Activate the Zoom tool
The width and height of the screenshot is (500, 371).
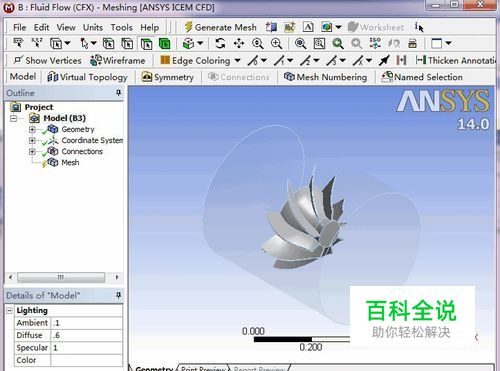point(257,43)
